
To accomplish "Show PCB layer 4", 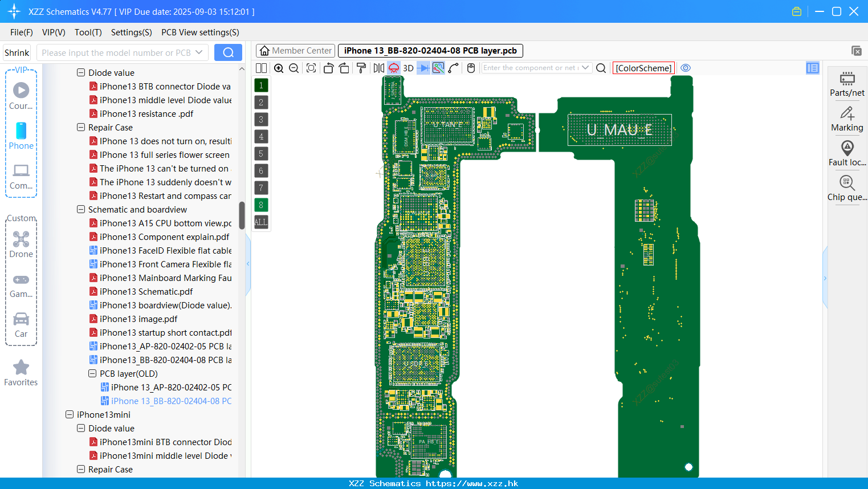I will (261, 137).
